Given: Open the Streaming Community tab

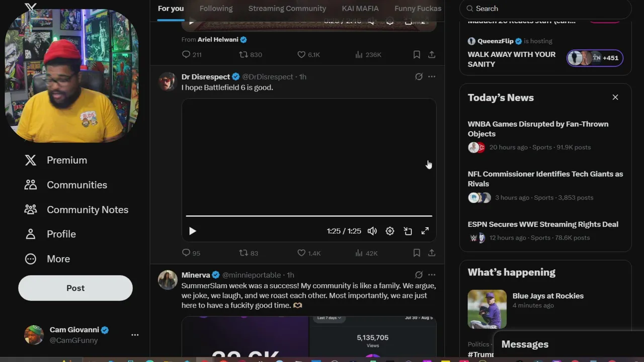Looking at the screenshot, I should [x=287, y=9].
